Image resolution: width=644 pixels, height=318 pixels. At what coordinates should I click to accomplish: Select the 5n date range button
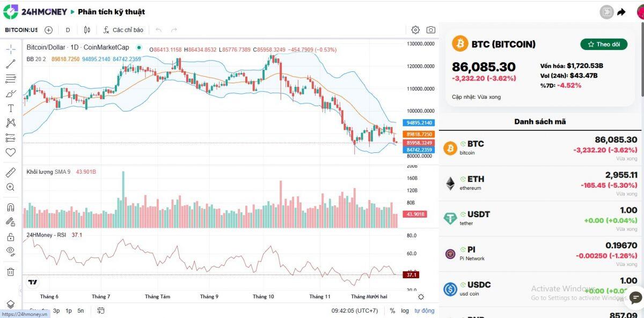80,310
